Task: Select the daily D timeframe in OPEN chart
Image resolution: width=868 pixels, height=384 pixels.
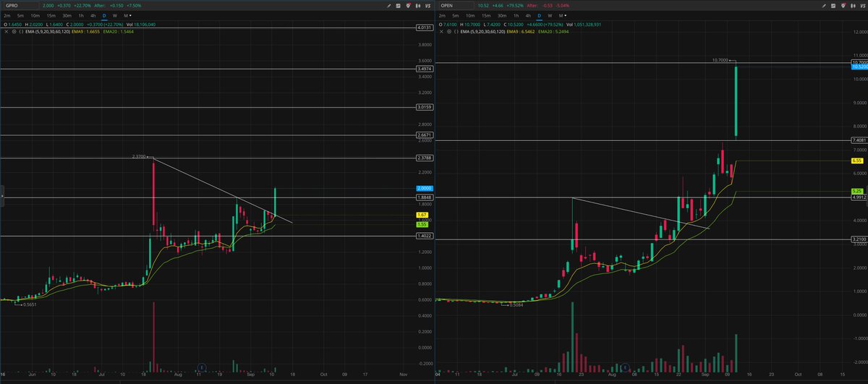Action: point(540,15)
